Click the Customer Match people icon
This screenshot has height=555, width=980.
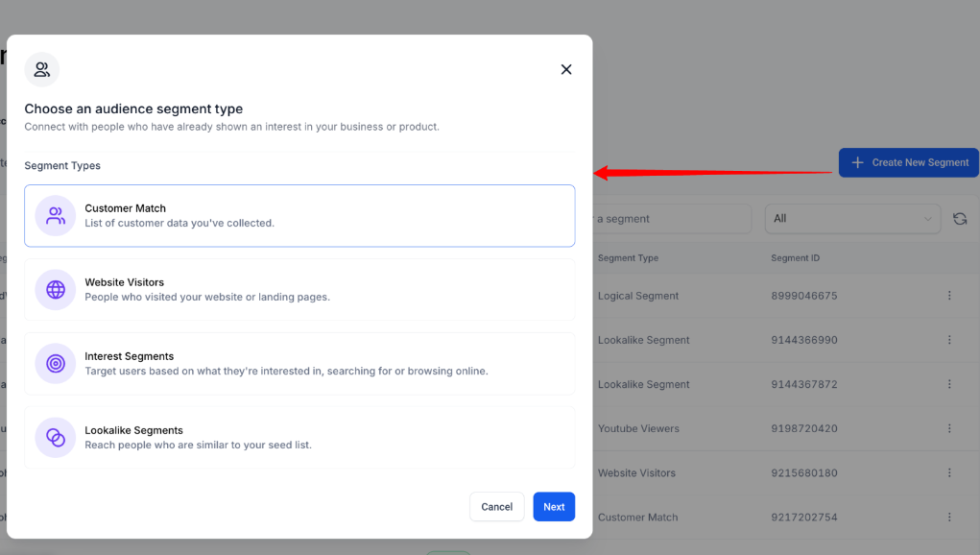coord(56,215)
